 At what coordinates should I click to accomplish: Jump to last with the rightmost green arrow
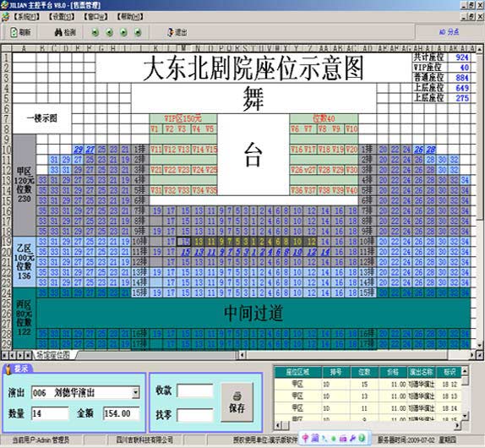point(138,32)
